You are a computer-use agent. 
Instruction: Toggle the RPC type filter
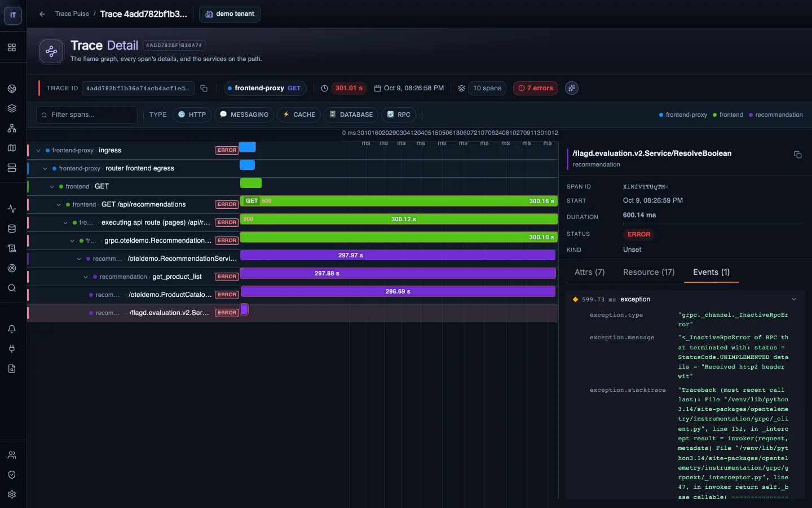398,115
